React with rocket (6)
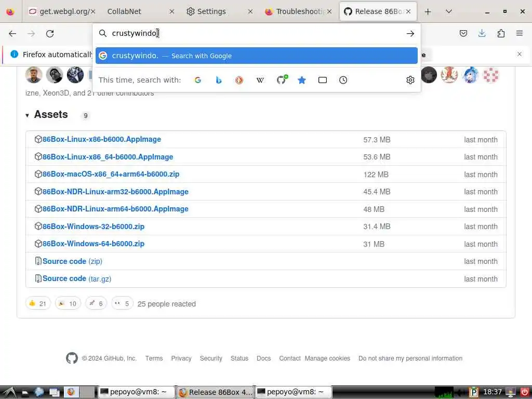532x399 pixels. 96,303
